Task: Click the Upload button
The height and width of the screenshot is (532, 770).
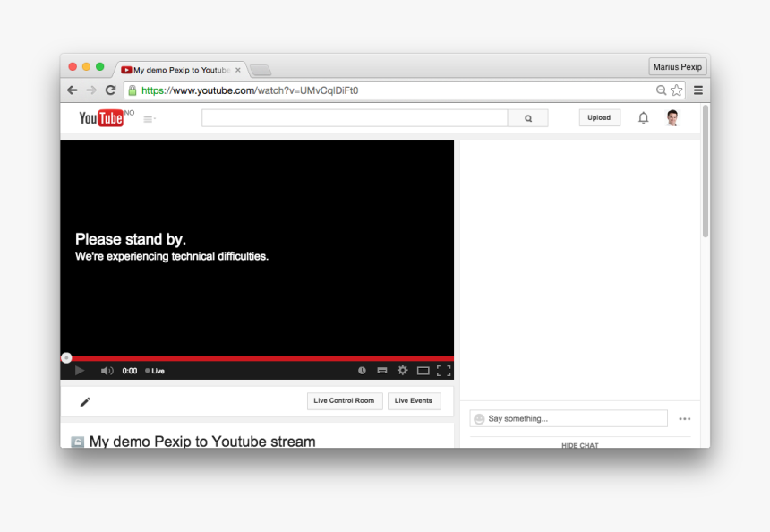Action: pyautogui.click(x=599, y=118)
